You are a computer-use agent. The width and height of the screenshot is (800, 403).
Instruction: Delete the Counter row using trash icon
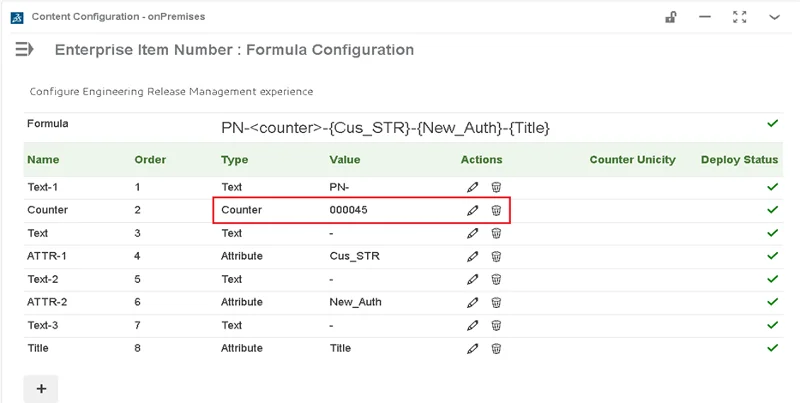tap(496, 210)
